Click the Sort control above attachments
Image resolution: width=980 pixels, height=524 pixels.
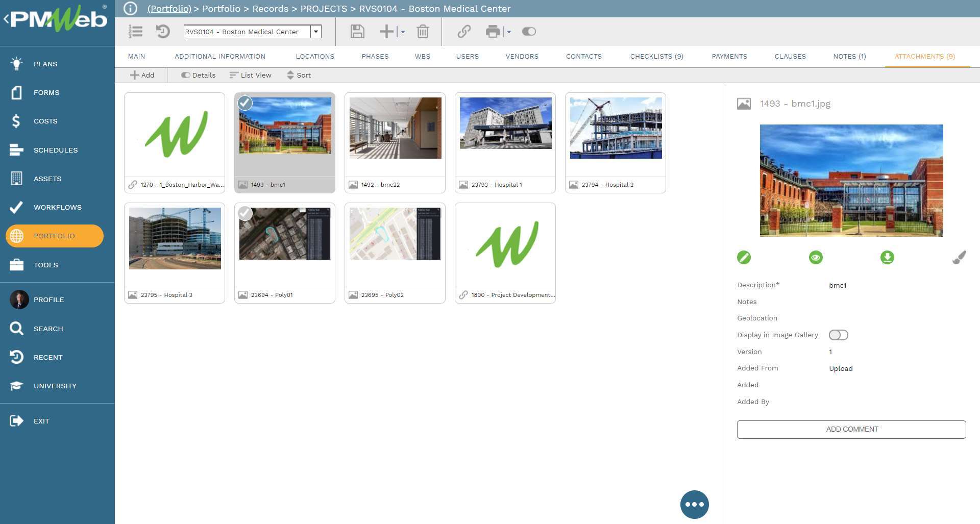pos(299,75)
